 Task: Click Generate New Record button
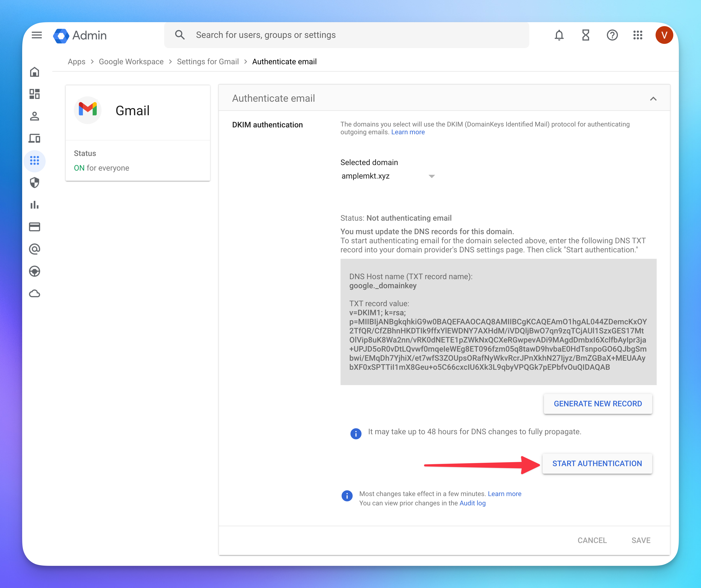point(598,404)
